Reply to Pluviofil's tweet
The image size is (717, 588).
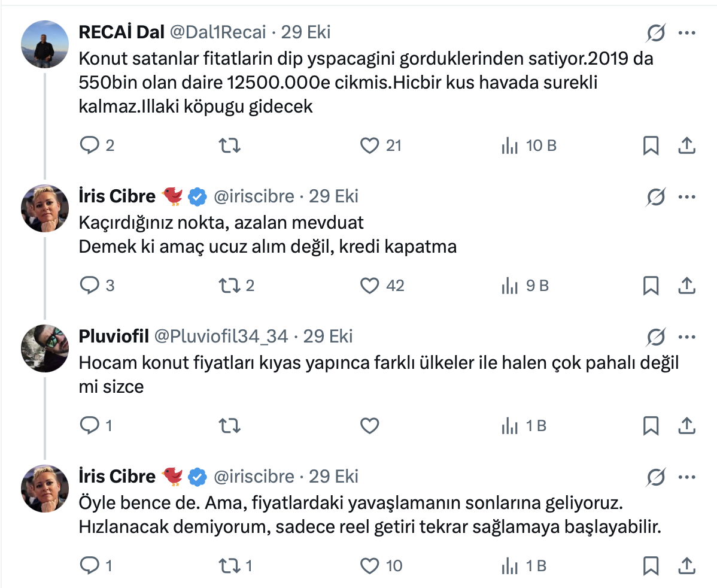(x=89, y=426)
